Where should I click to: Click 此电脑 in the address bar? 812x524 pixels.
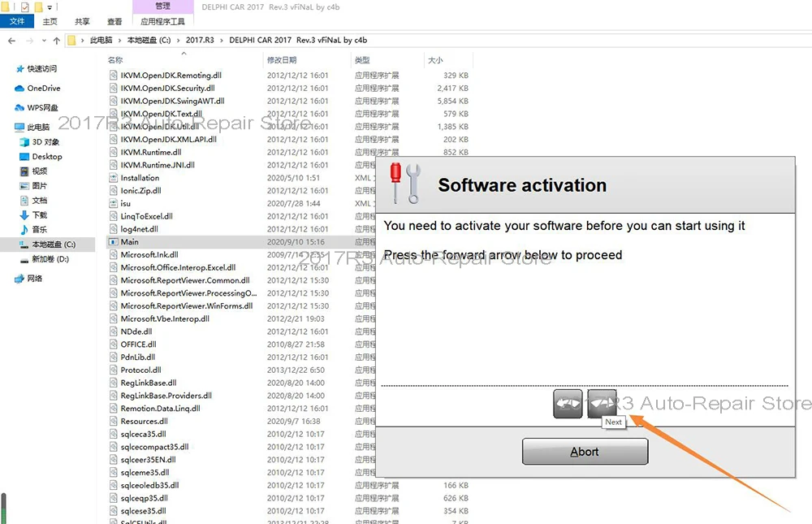click(x=101, y=40)
